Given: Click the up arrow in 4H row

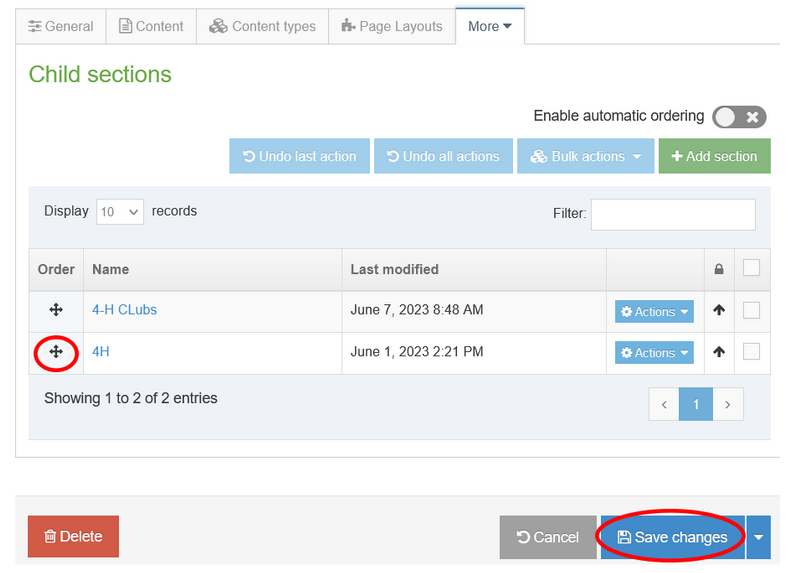Looking at the screenshot, I should pyautogui.click(x=719, y=352).
